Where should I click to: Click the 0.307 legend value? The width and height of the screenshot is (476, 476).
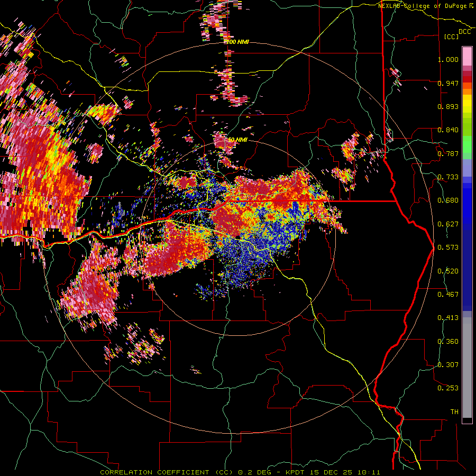[x=448, y=365]
